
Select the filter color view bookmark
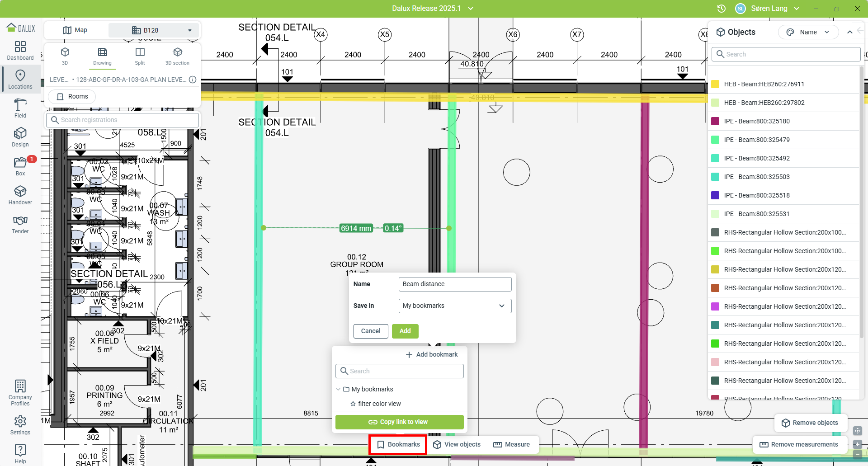pyautogui.click(x=379, y=404)
